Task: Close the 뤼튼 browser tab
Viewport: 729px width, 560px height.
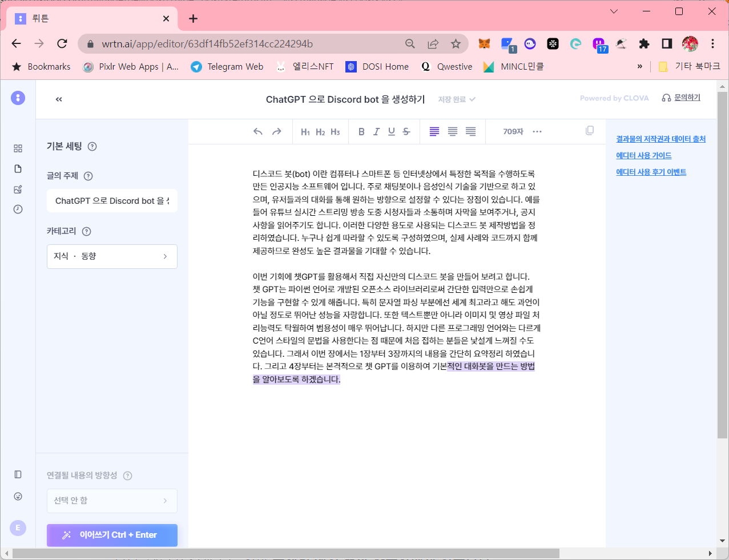Action: pos(166,18)
